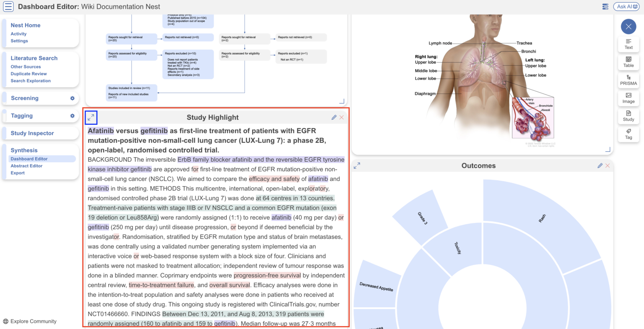Expand the Outcomes card to fullscreen
This screenshot has height=329, width=644.
click(357, 166)
